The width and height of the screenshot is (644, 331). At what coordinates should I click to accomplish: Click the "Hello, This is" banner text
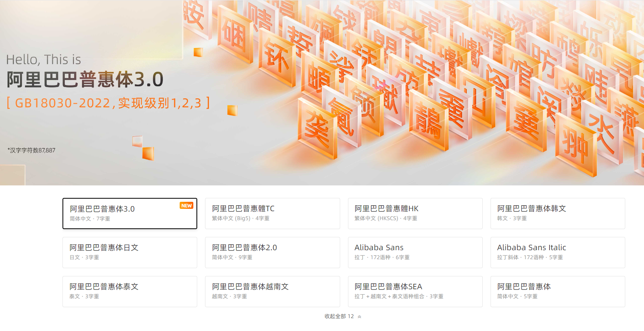[43, 60]
